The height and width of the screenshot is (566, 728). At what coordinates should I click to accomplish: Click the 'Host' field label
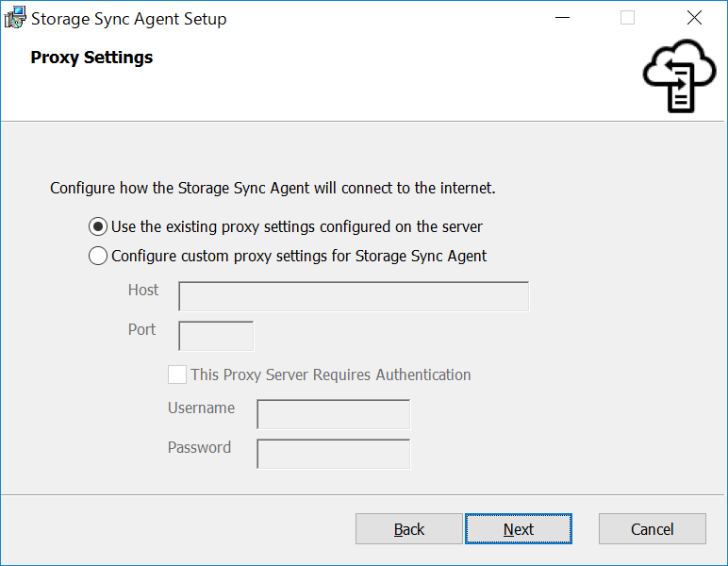143,290
